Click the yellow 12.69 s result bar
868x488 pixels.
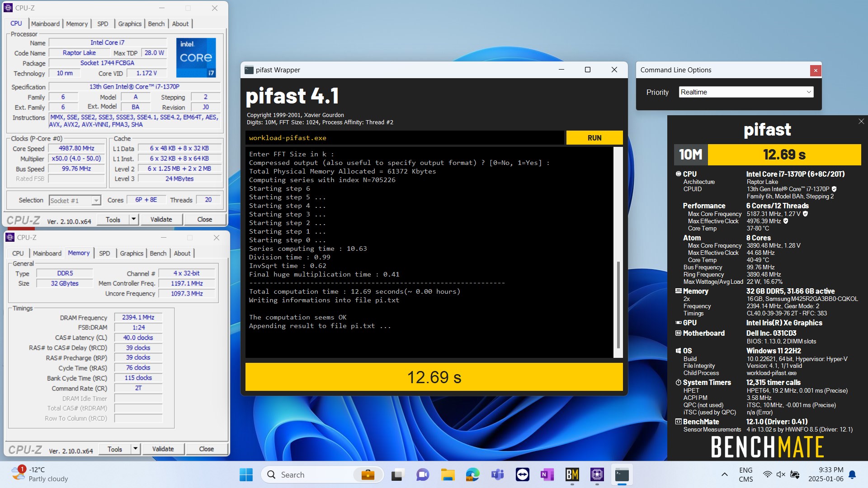pos(434,377)
